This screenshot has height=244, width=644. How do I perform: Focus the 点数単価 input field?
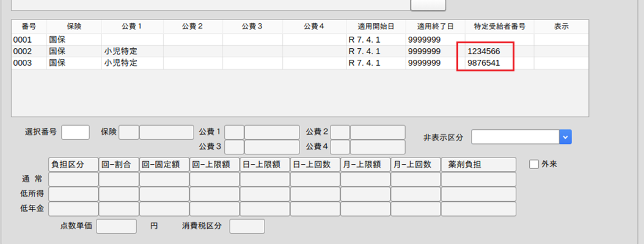coord(116,226)
